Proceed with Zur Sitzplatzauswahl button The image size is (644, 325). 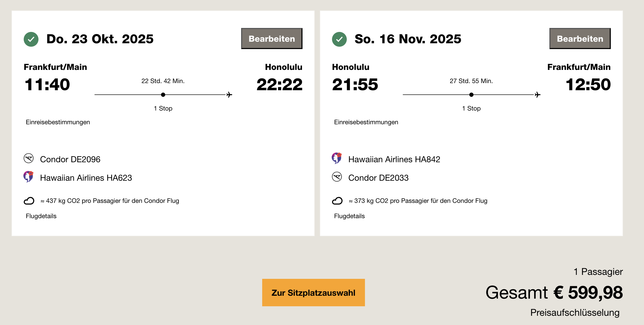pos(313,293)
